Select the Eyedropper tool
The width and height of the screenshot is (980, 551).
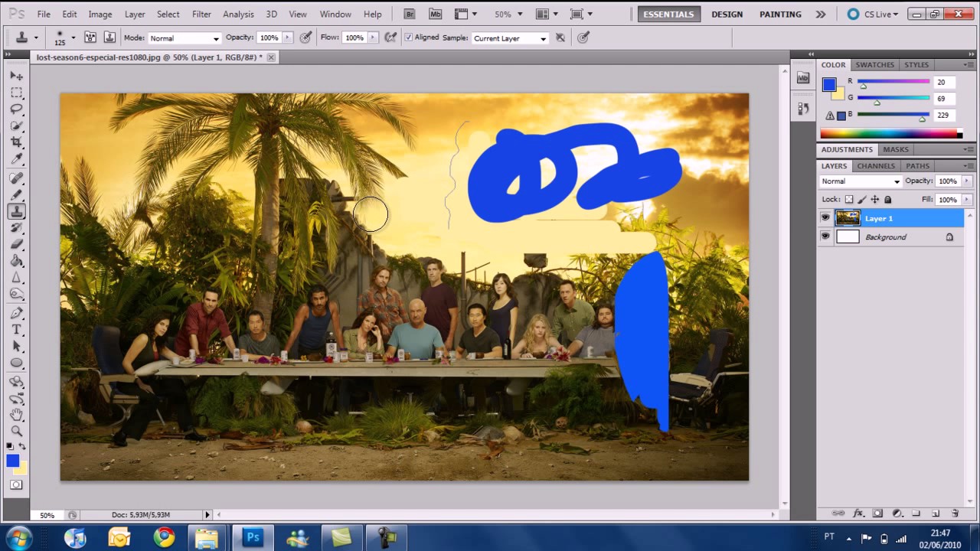pos(16,159)
